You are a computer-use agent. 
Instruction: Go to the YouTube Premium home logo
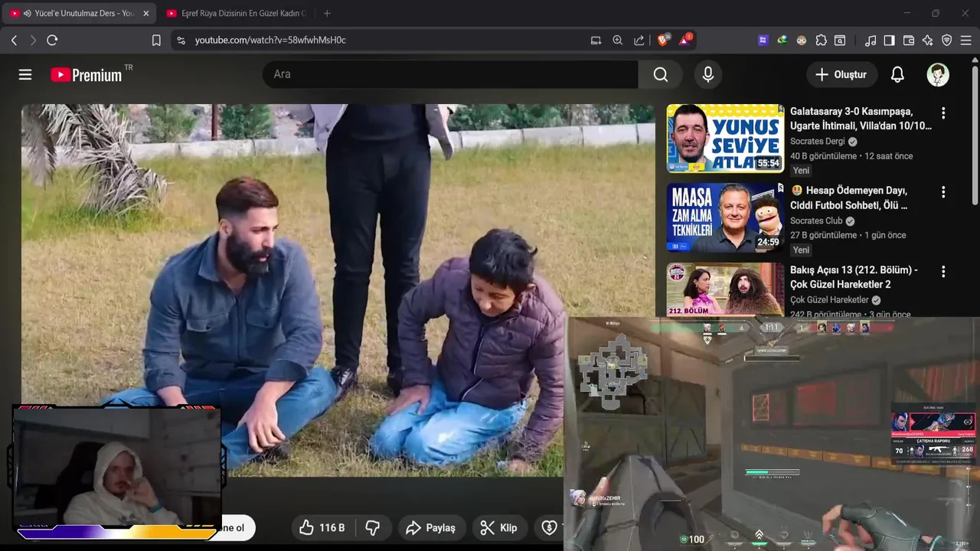pyautogui.click(x=87, y=74)
